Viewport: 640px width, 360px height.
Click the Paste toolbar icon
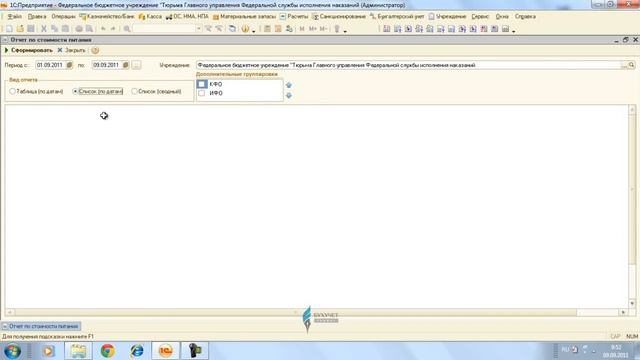coord(65,29)
